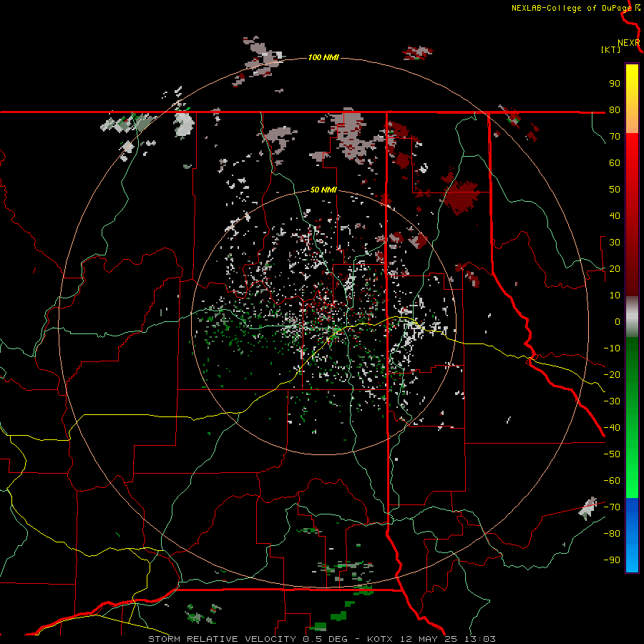Click the [KT] units label
644x644 pixels.
click(x=611, y=49)
